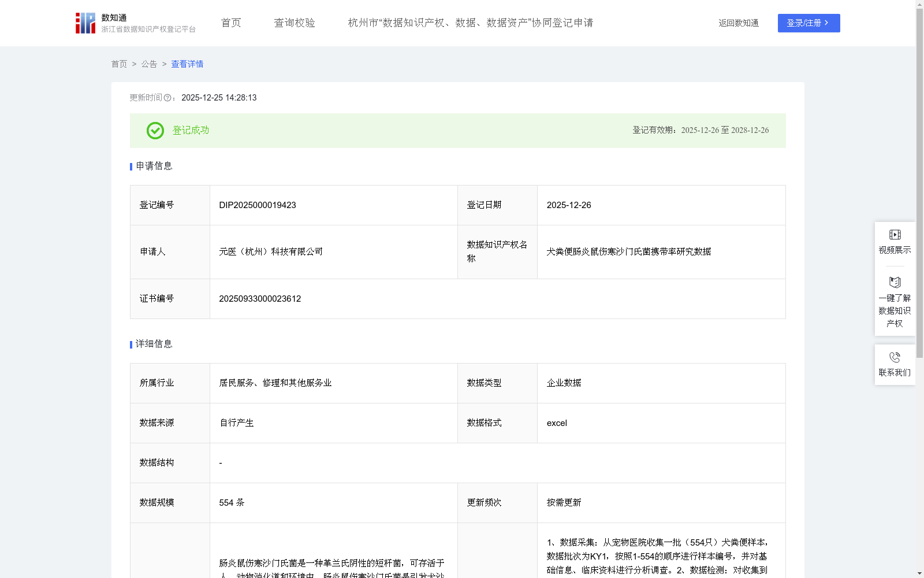Open 一键了解数据知识产权 sidebar icon
The image size is (924, 578).
895,283
